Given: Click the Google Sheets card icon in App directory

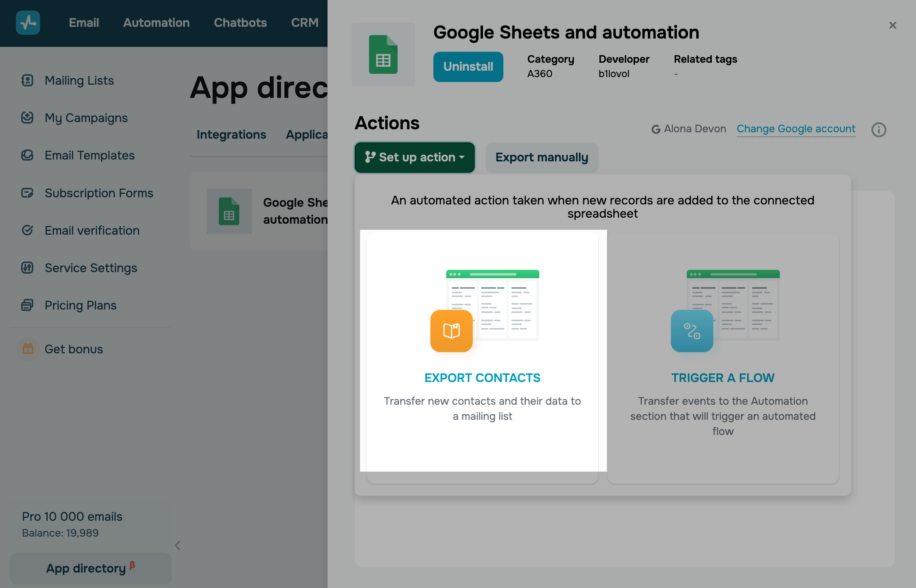Looking at the screenshot, I should coord(229,211).
